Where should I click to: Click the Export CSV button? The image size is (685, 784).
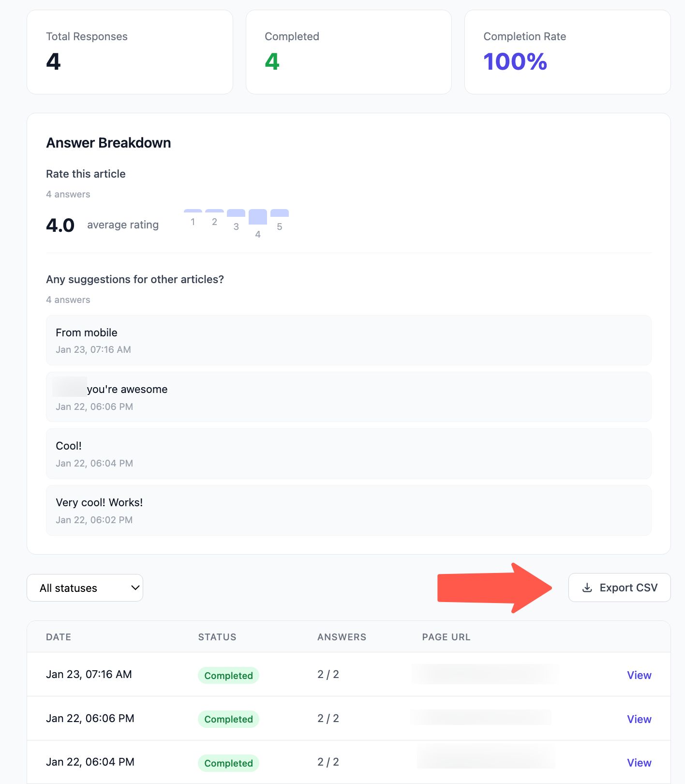(619, 588)
